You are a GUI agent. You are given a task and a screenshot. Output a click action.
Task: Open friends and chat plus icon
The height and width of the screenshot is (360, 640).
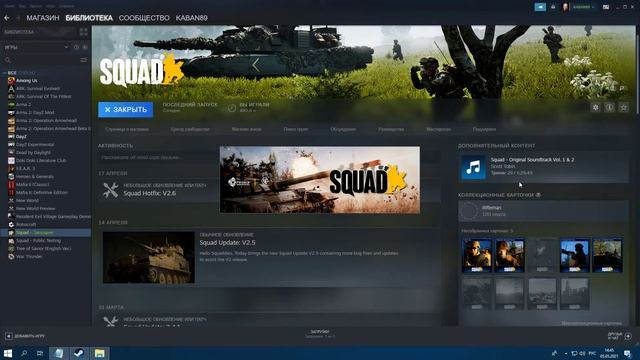pos(628,336)
